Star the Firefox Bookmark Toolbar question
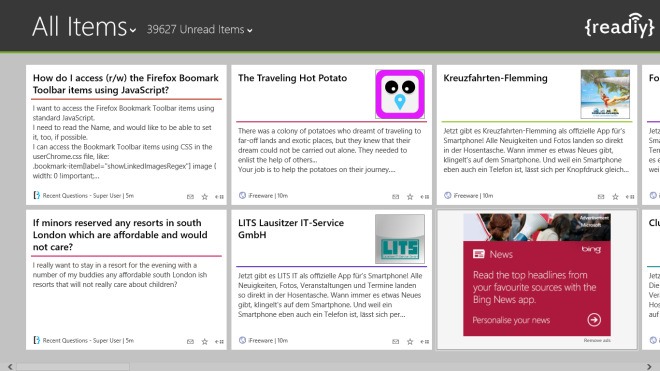The width and height of the screenshot is (660, 371). 205,197
